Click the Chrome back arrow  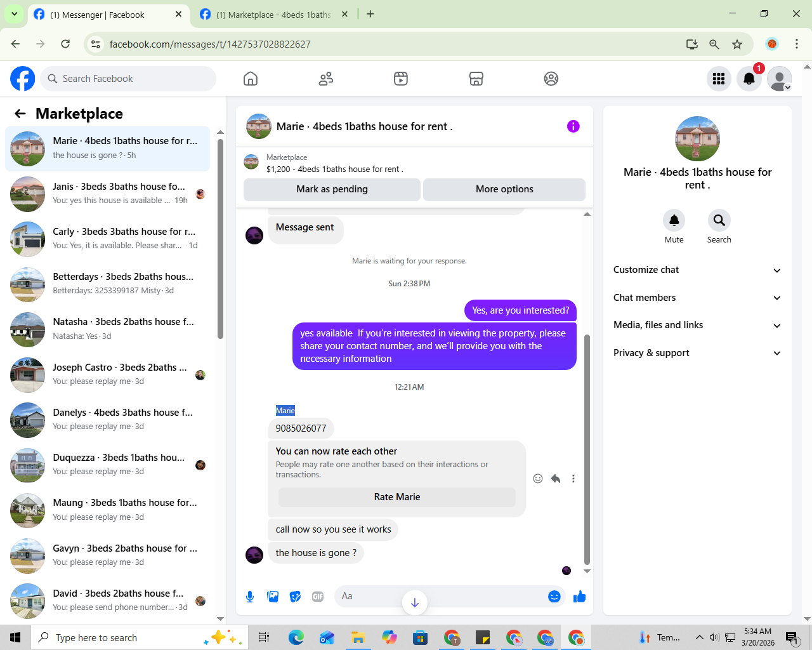pyautogui.click(x=16, y=44)
